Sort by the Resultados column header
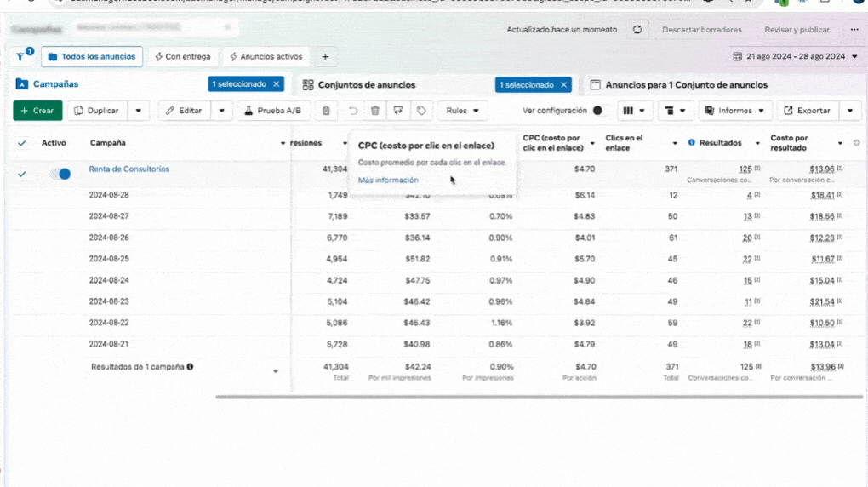 [x=720, y=143]
